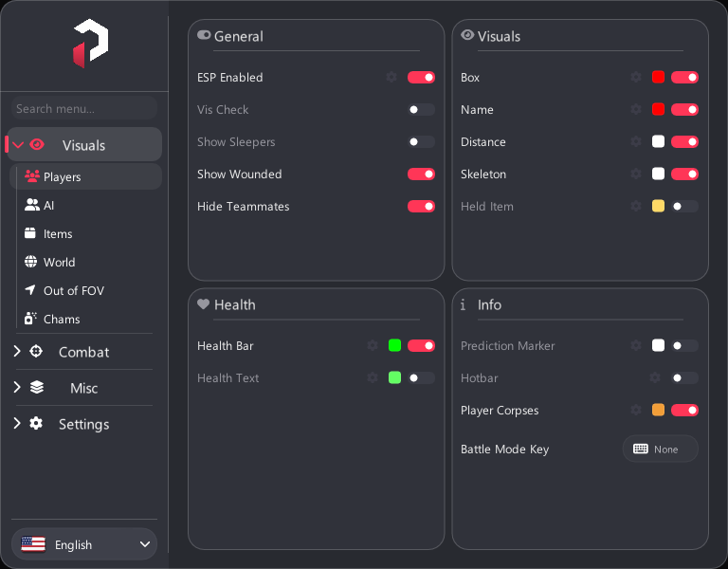The image size is (728, 569).
Task: Click the World globe icon
Action: click(30, 262)
